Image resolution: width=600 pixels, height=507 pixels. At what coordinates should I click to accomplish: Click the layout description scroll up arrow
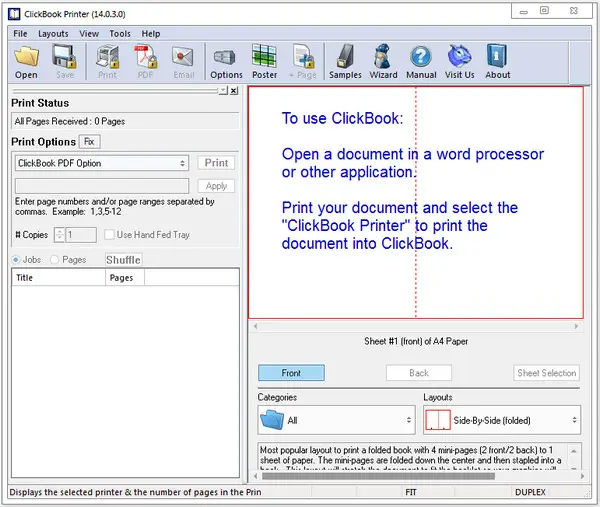(x=574, y=451)
